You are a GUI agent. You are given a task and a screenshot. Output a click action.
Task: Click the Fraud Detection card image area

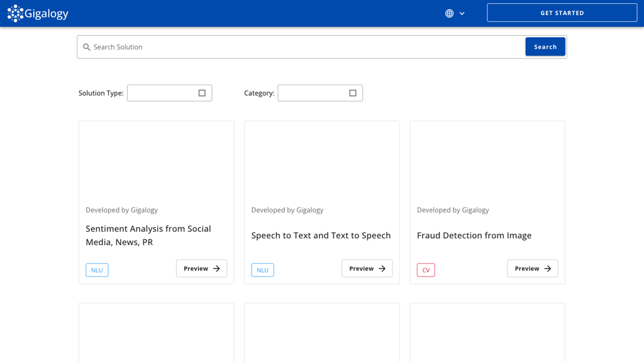[487, 160]
